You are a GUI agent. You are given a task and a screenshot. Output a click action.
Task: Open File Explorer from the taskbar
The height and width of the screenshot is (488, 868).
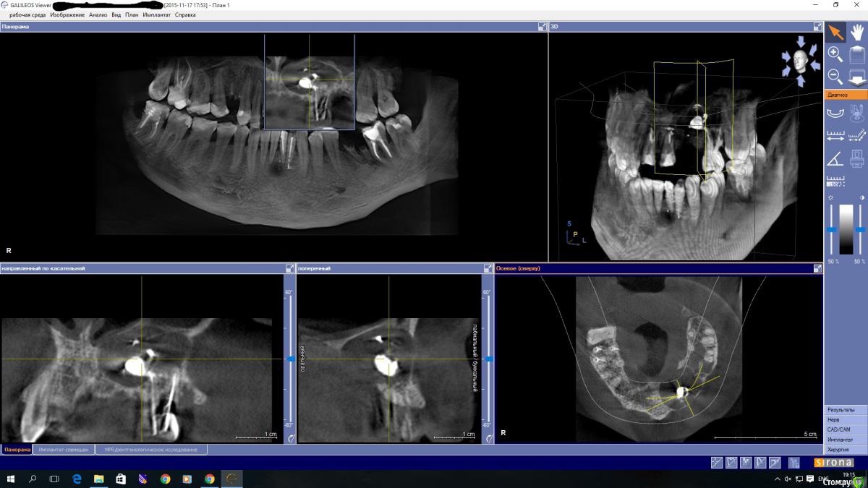coord(98,479)
